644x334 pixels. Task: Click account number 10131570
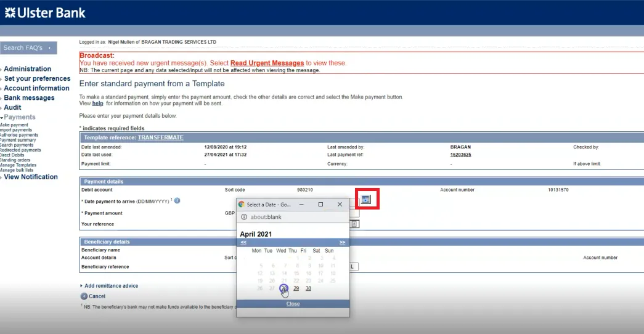[558, 190]
